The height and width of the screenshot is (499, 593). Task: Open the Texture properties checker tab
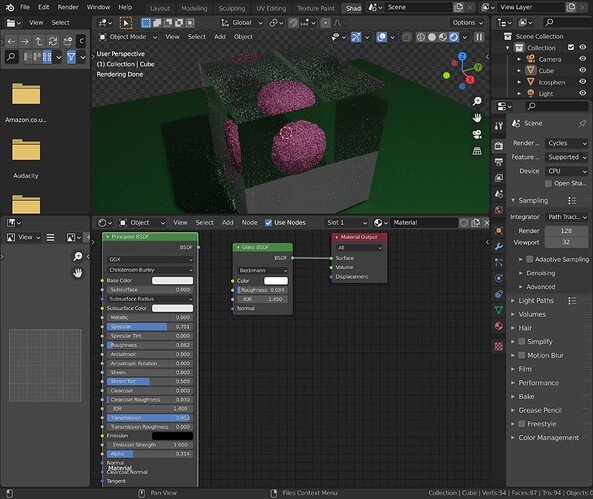(499, 346)
